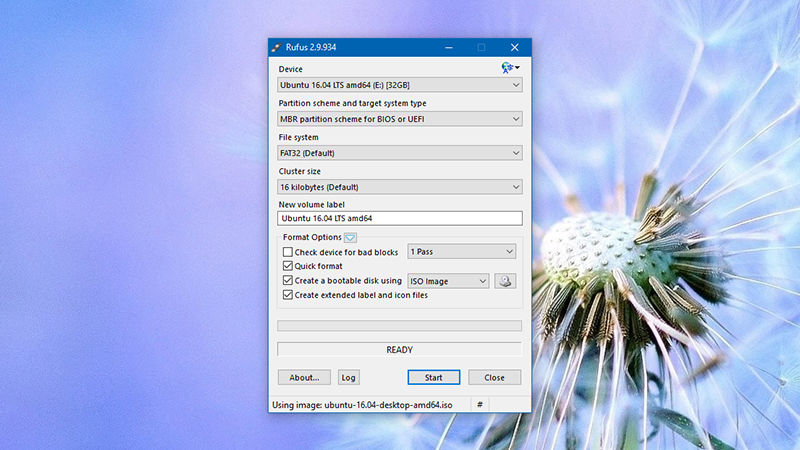Image resolution: width=800 pixels, height=450 pixels.
Task: Open the About dialog
Action: [303, 377]
